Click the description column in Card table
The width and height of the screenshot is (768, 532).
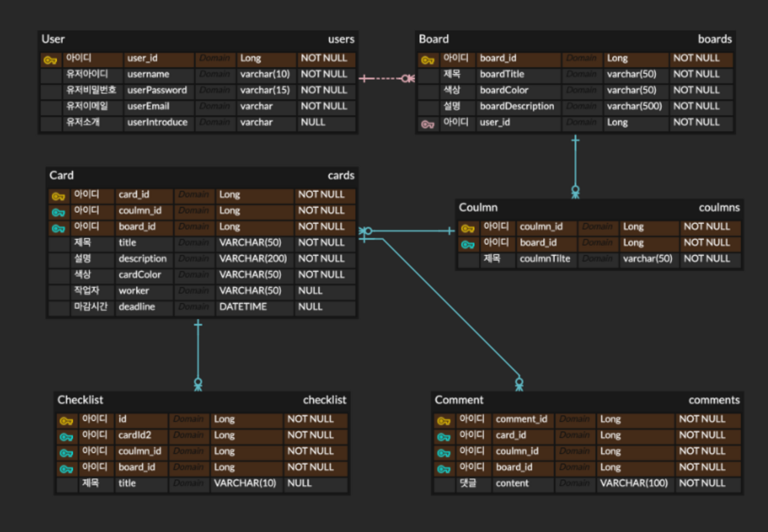143,259
